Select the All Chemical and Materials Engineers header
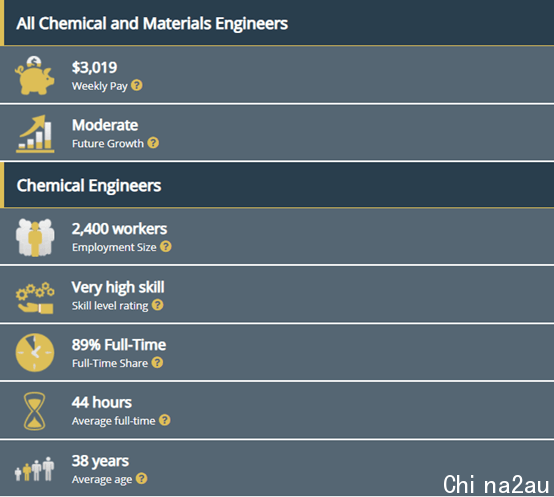Image resolution: width=554 pixels, height=497 pixels. (277, 23)
